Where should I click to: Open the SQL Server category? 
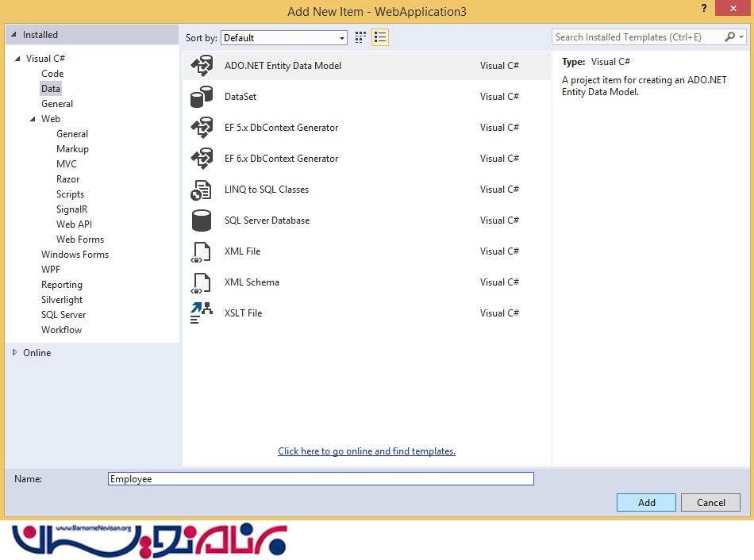[63, 315]
